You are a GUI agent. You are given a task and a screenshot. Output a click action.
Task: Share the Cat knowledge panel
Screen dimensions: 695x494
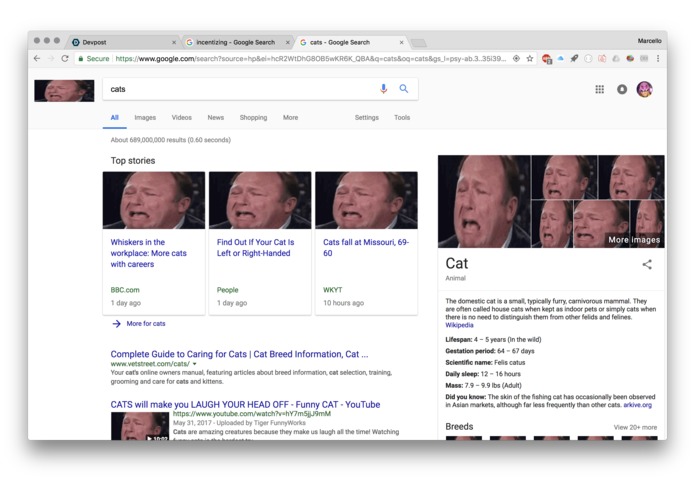pos(647,265)
